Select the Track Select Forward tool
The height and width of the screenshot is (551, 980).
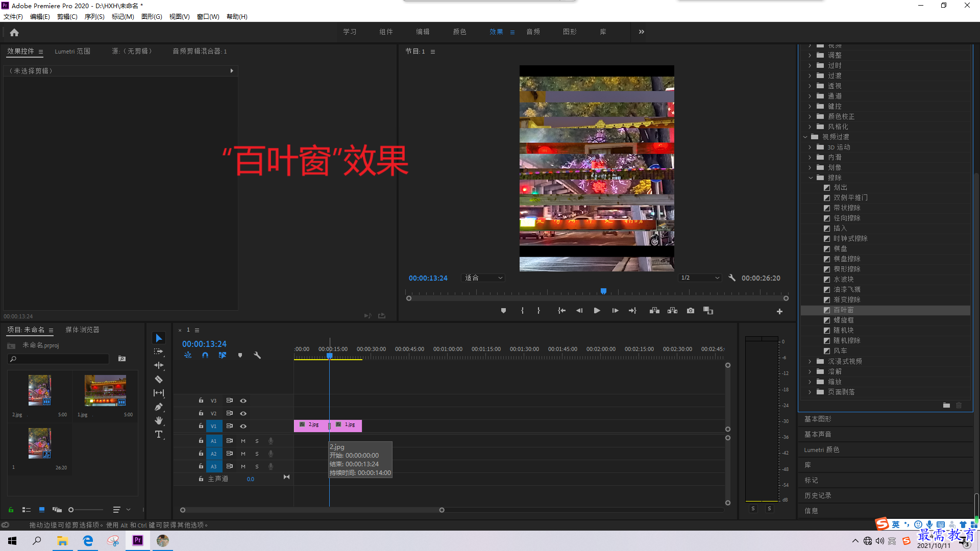tap(159, 352)
